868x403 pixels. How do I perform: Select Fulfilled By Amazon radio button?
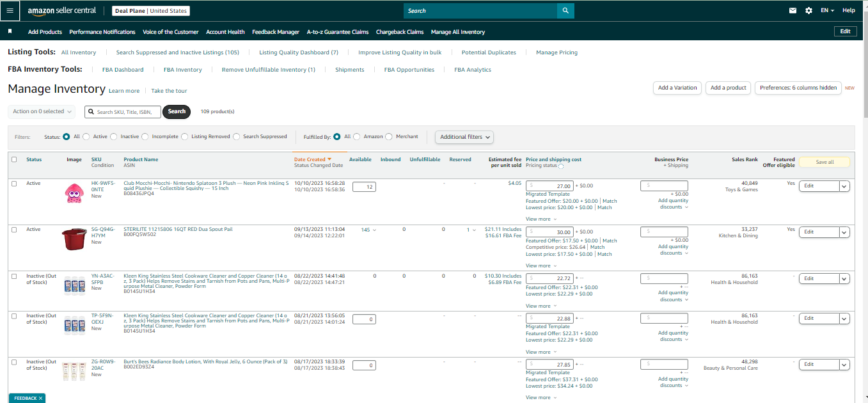[357, 137]
